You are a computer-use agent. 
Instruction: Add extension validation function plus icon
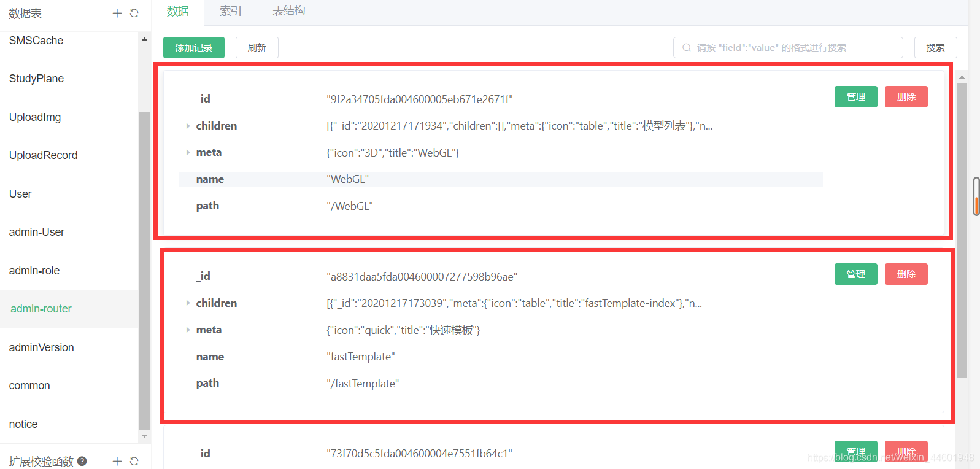(117, 461)
